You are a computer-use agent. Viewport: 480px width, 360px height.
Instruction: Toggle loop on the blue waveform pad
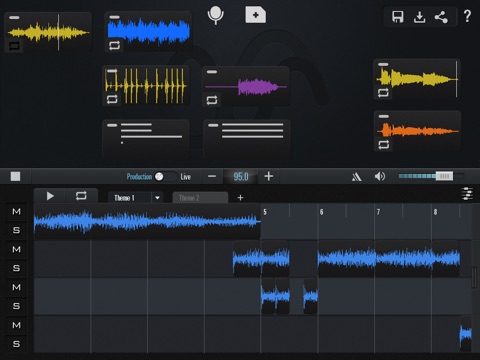pyautogui.click(x=114, y=45)
